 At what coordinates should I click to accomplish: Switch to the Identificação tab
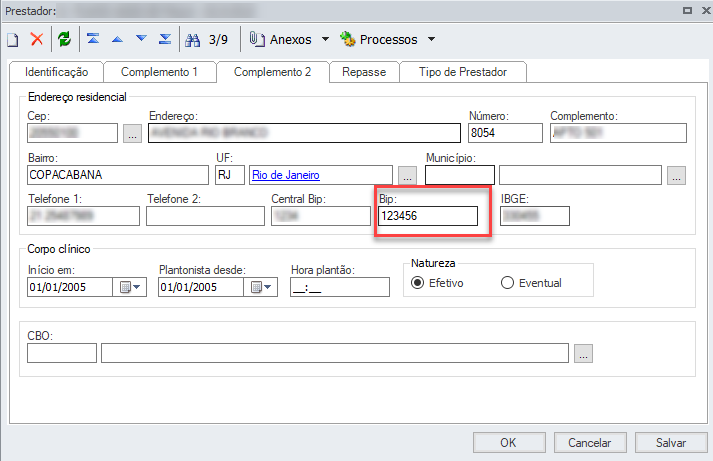[x=56, y=72]
